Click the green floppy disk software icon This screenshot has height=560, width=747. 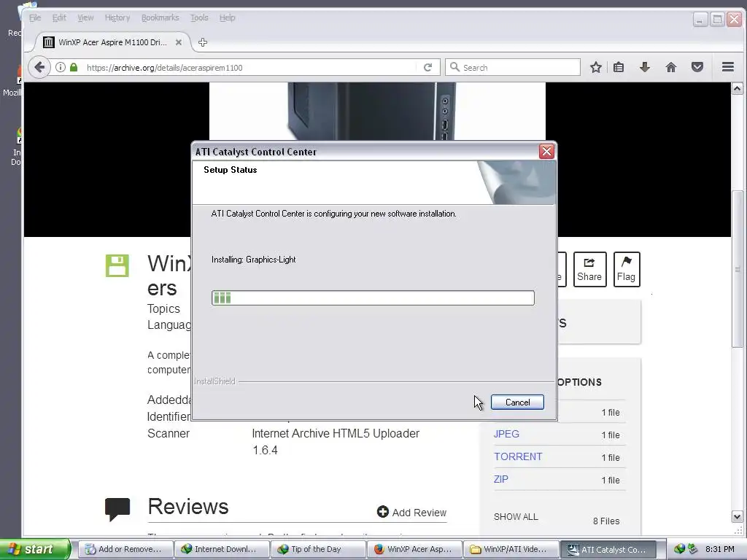click(117, 265)
